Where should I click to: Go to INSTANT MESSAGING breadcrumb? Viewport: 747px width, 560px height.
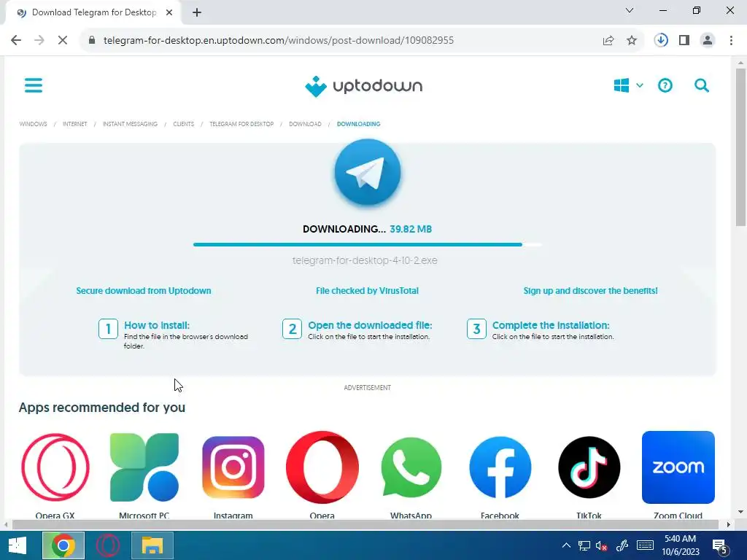[130, 124]
